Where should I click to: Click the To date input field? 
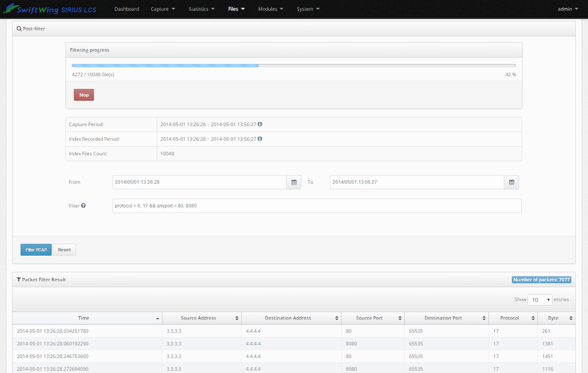417,182
